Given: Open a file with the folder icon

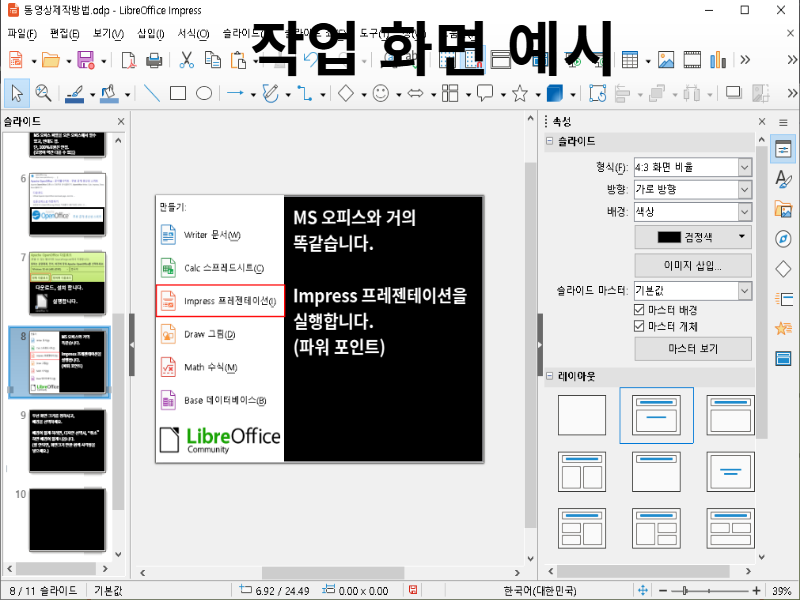Looking at the screenshot, I should click(51, 60).
